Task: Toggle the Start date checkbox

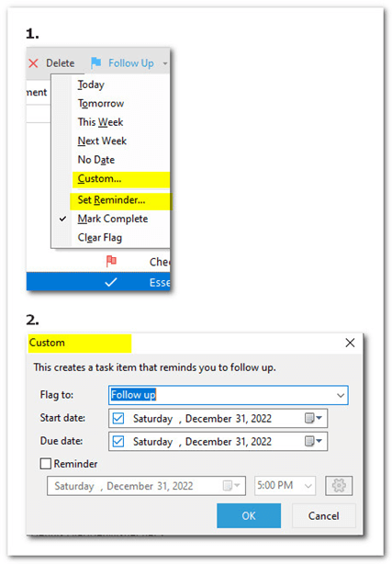Action: point(118,418)
